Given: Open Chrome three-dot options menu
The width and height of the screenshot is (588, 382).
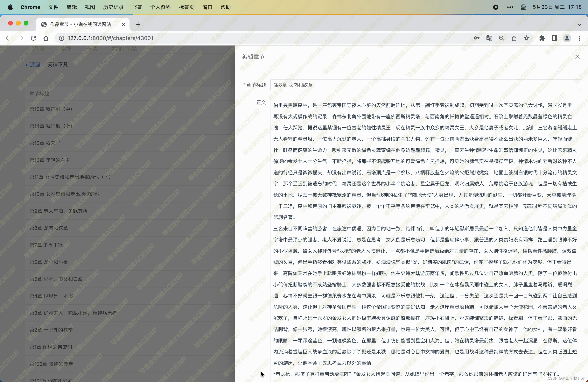Looking at the screenshot, I should pyautogui.click(x=579, y=38).
